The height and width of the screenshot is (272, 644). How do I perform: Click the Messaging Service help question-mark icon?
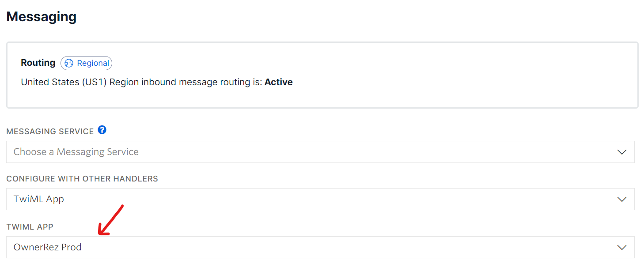coord(102,130)
